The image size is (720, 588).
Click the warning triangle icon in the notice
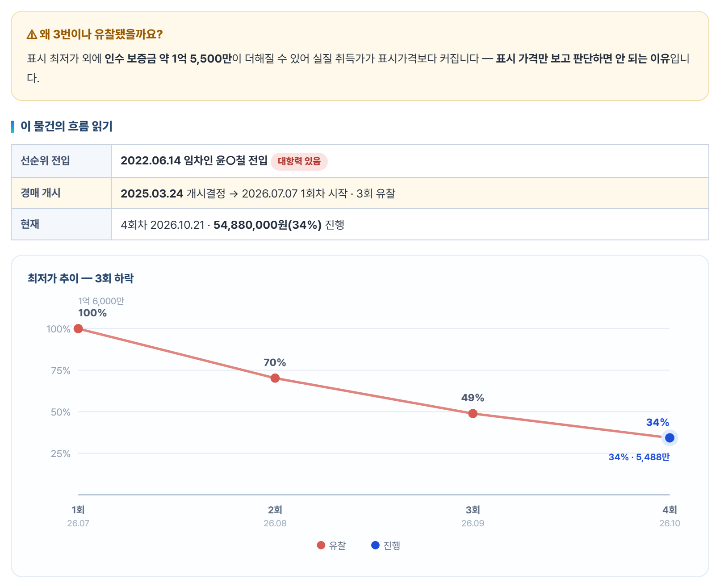32,34
